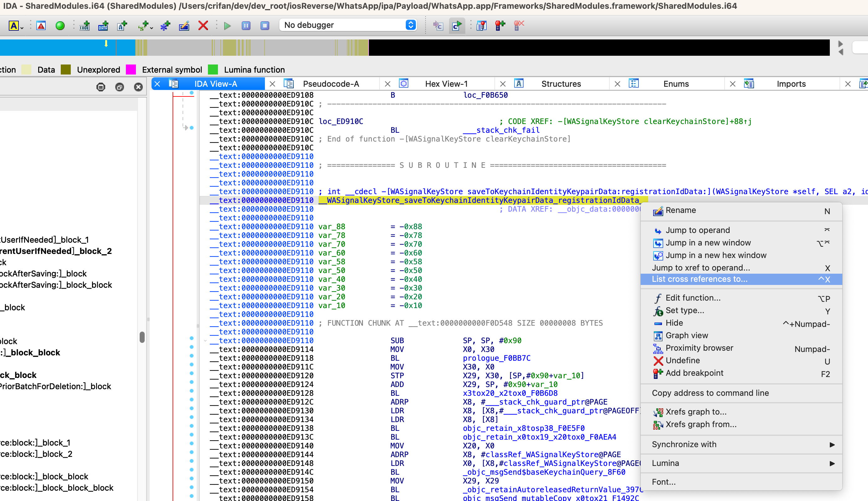Click the Data legend color swatch

pos(26,70)
